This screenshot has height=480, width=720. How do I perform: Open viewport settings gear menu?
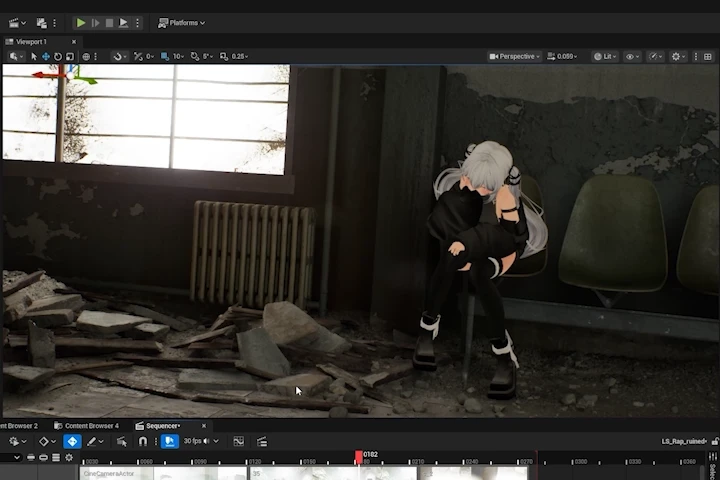pos(678,56)
